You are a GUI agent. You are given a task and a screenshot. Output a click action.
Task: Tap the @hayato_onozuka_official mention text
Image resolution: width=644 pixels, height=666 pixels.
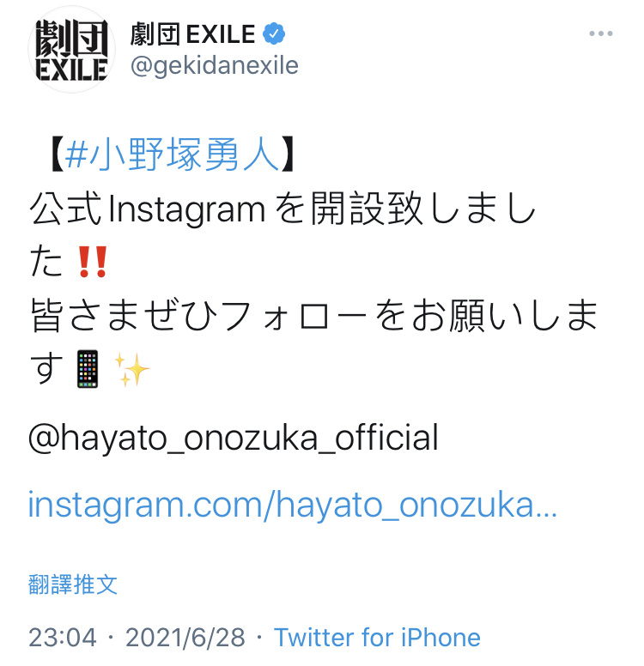click(x=233, y=438)
